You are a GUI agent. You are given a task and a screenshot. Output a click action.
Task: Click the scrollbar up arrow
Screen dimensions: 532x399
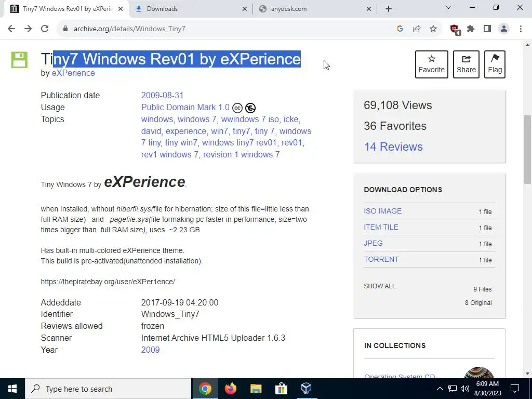click(527, 45)
